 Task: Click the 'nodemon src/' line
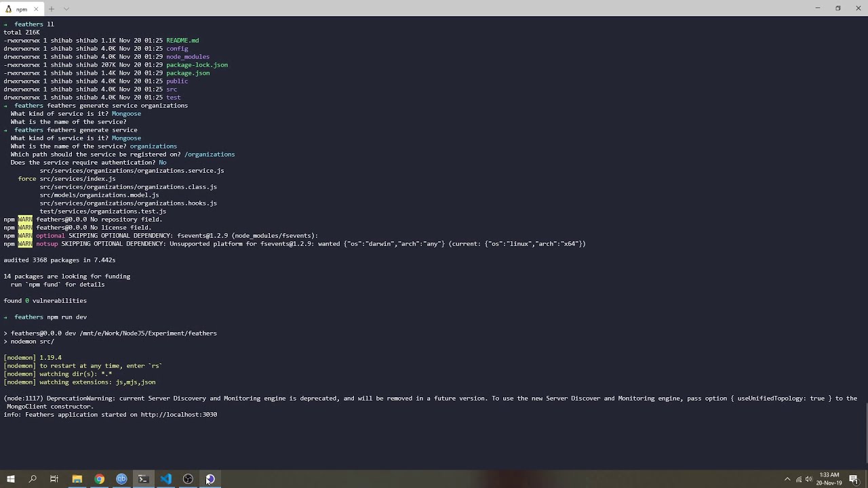(x=29, y=342)
